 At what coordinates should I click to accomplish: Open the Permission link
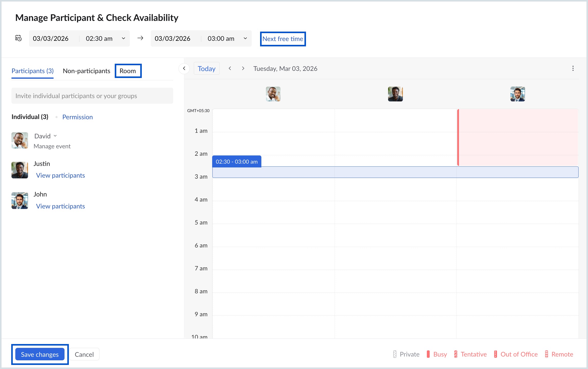(77, 117)
